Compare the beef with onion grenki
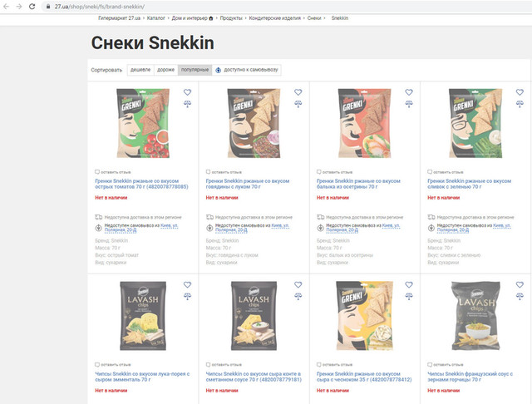This screenshot has width=532, height=404. coord(298,104)
